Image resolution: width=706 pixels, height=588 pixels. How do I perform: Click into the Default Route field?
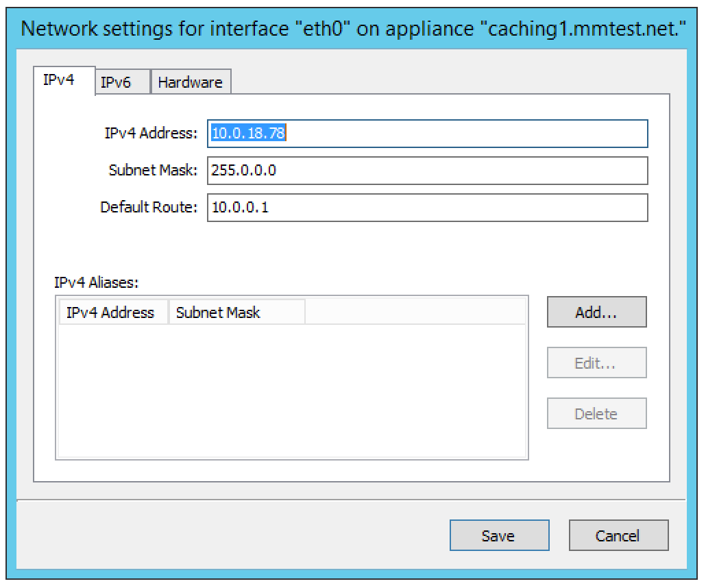[427, 208]
